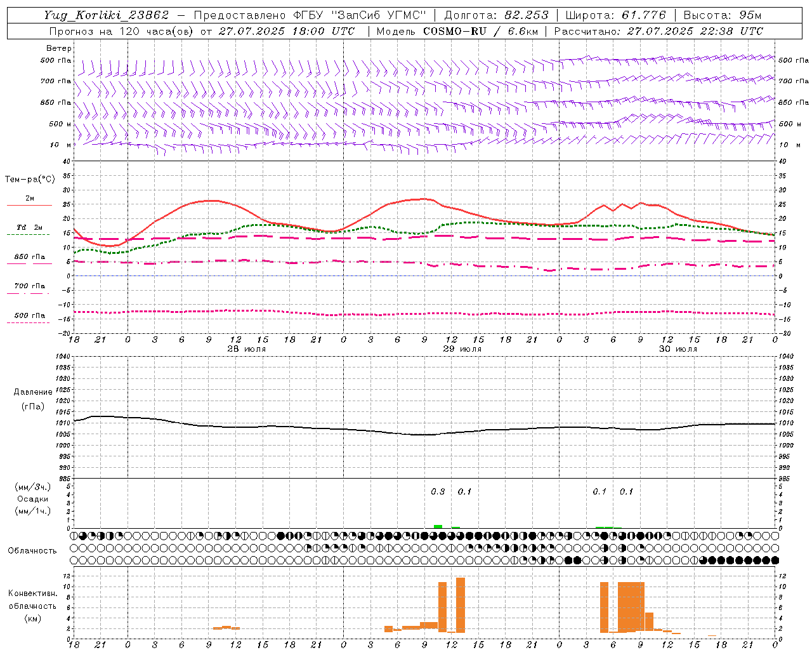Click the (гПа) unit label under Давление
The height and width of the screenshot is (650, 812).
pyautogui.click(x=33, y=407)
